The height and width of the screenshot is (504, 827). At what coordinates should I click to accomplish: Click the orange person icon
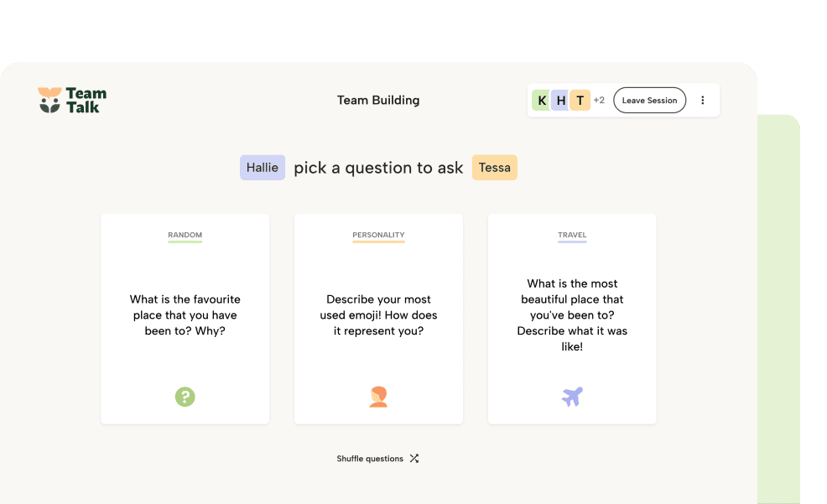[378, 397]
